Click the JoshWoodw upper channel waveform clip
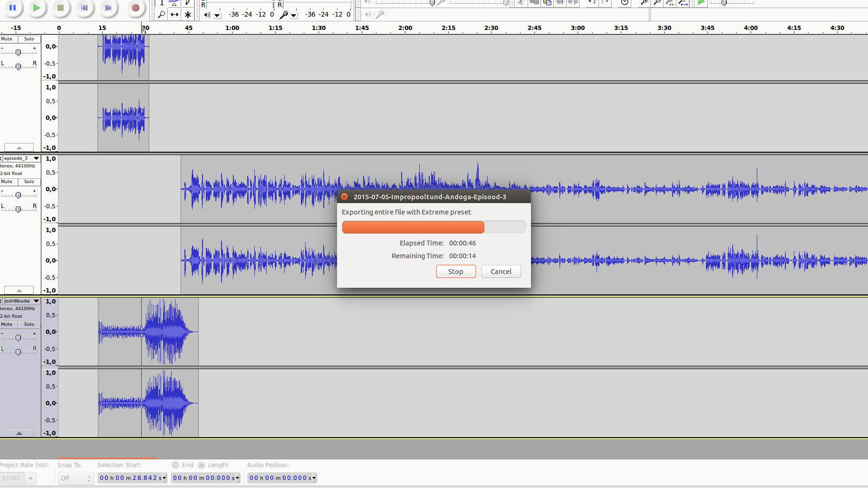This screenshot has width=868, height=488. [x=148, y=332]
